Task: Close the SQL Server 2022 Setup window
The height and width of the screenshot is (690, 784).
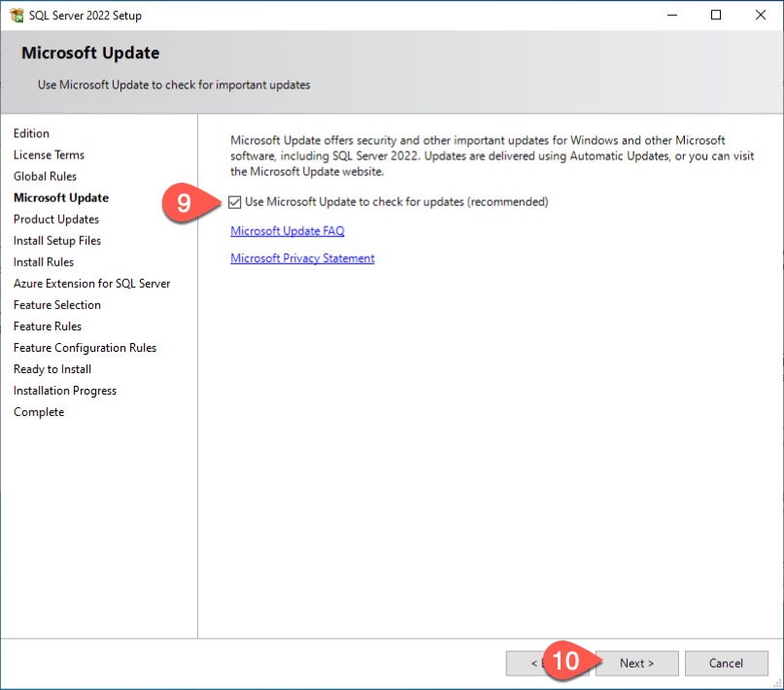Action: [x=761, y=16]
